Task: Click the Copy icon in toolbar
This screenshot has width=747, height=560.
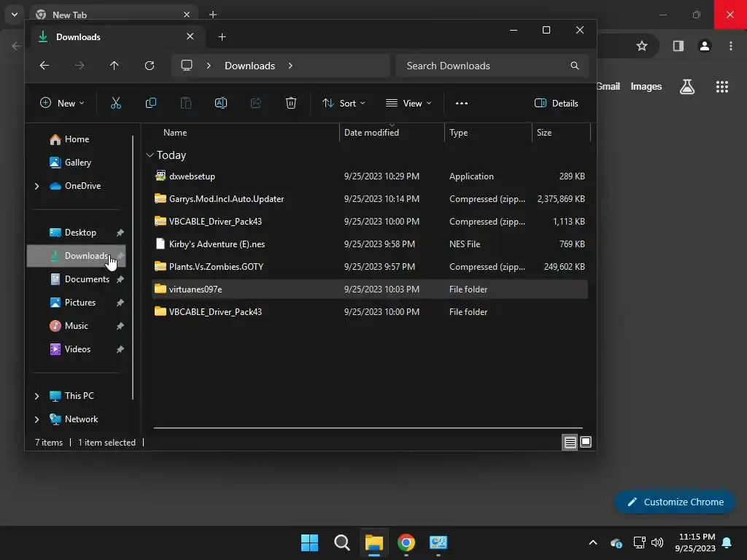Action: click(150, 103)
